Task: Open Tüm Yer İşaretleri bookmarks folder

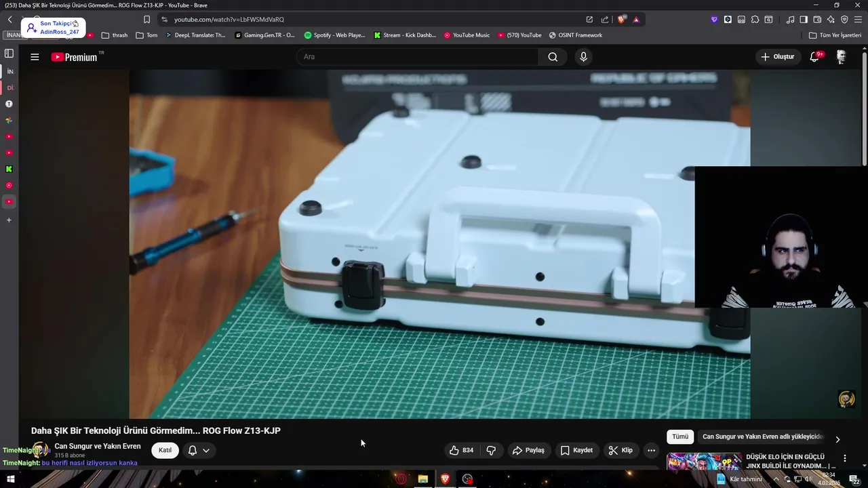Action: [835, 35]
